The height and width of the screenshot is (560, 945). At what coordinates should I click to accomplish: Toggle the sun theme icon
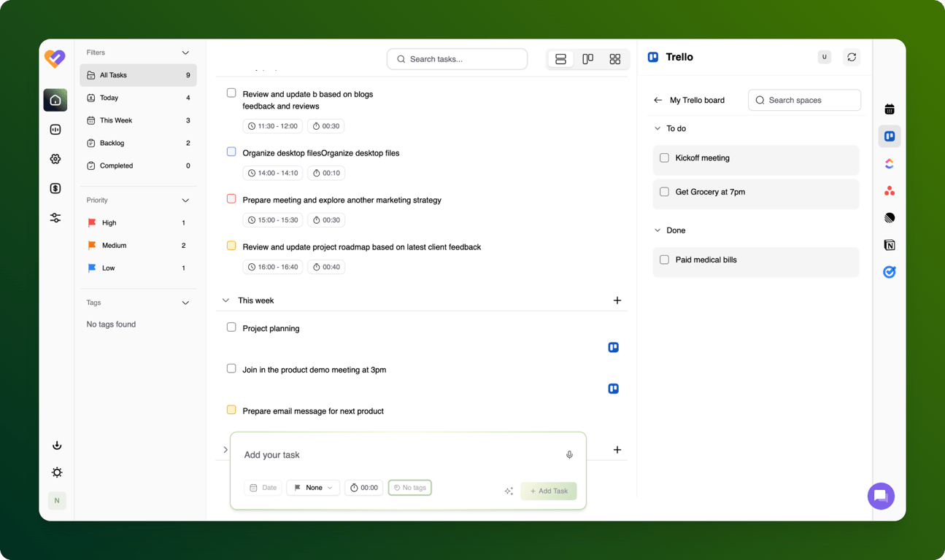pos(57,472)
